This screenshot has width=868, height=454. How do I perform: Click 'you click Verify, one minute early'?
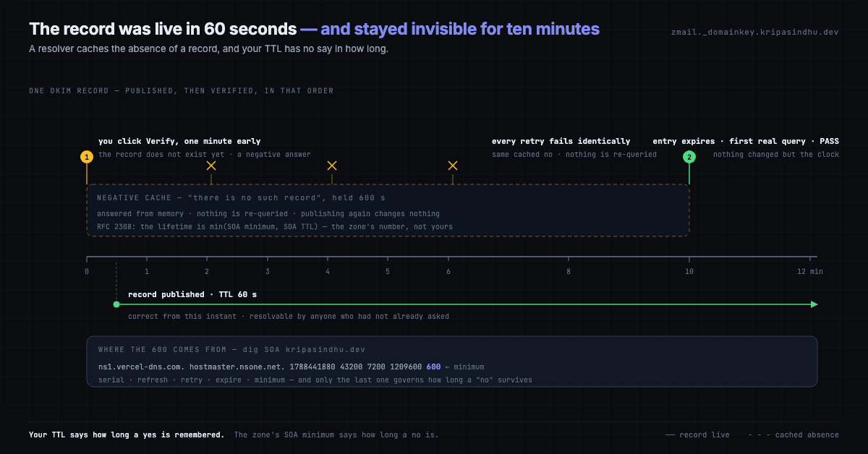tap(179, 141)
